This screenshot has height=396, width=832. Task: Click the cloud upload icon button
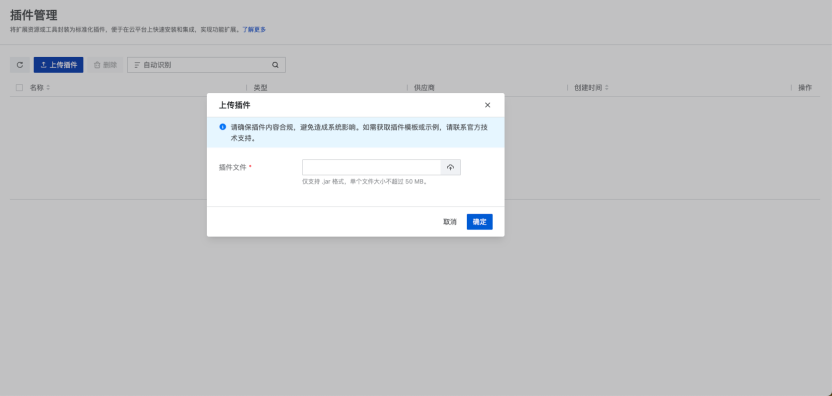(x=450, y=167)
